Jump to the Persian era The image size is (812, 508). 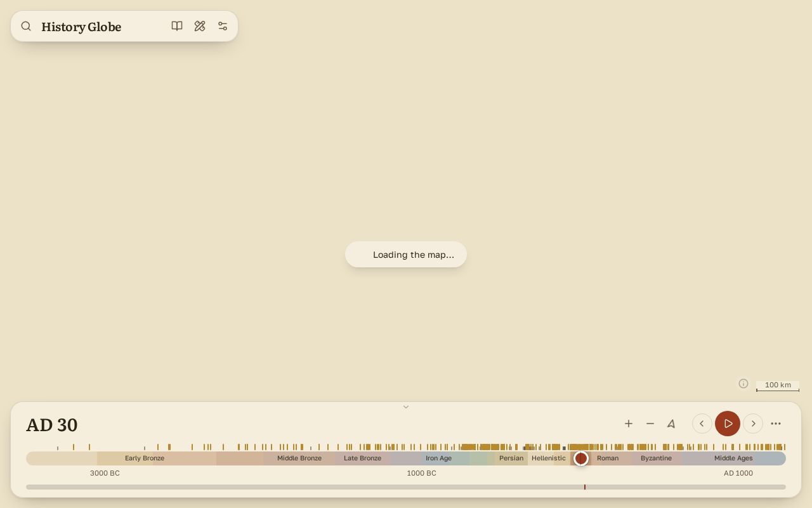click(x=511, y=458)
